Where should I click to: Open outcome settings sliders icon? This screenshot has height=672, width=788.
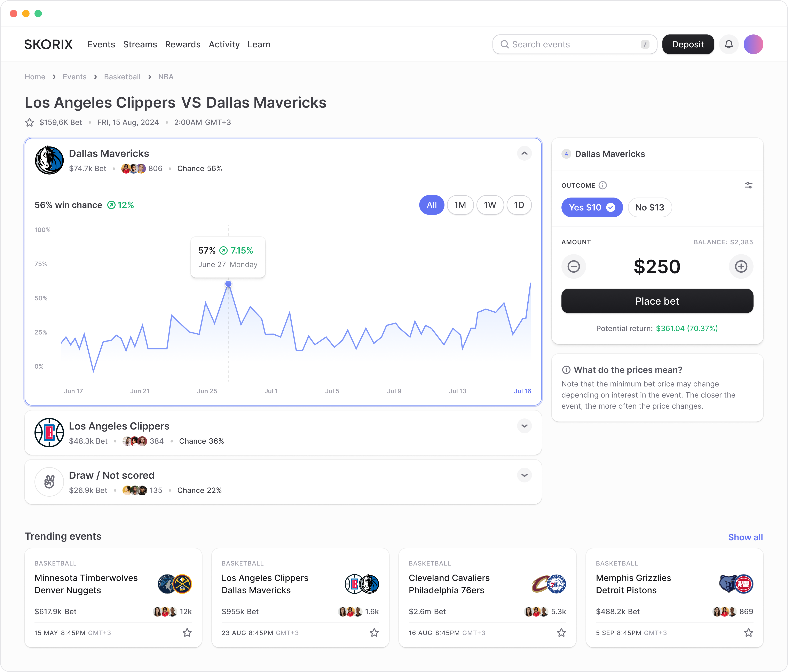[748, 185]
